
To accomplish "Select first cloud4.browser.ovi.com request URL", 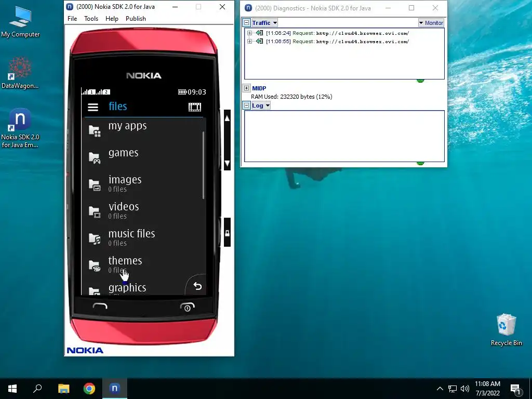I will tap(362, 33).
